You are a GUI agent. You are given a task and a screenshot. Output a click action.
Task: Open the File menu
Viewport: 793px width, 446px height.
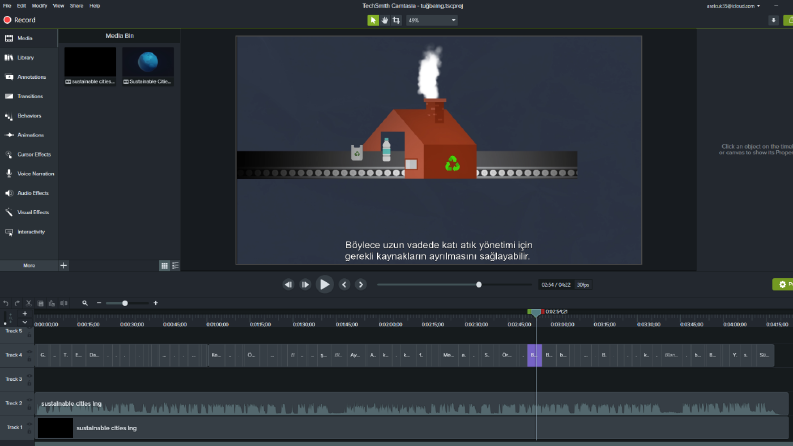7,6
